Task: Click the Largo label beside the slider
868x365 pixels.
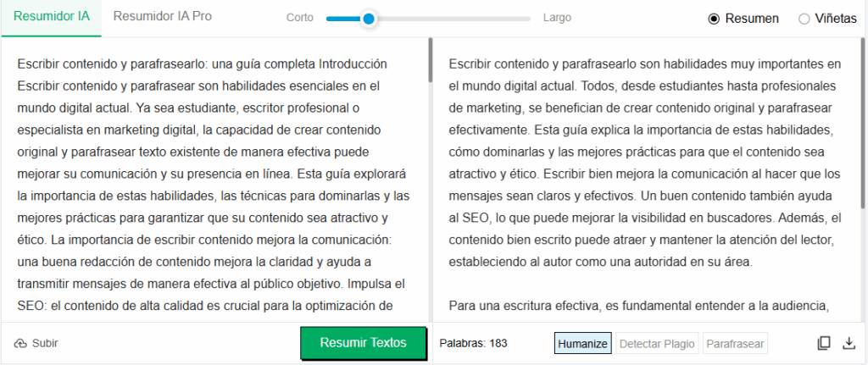Action: pyautogui.click(x=557, y=18)
